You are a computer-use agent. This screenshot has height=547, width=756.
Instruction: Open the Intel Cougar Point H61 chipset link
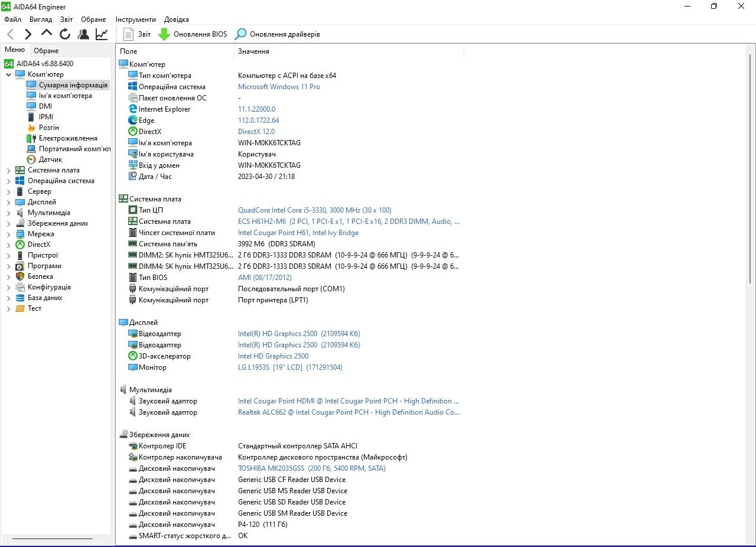click(298, 233)
